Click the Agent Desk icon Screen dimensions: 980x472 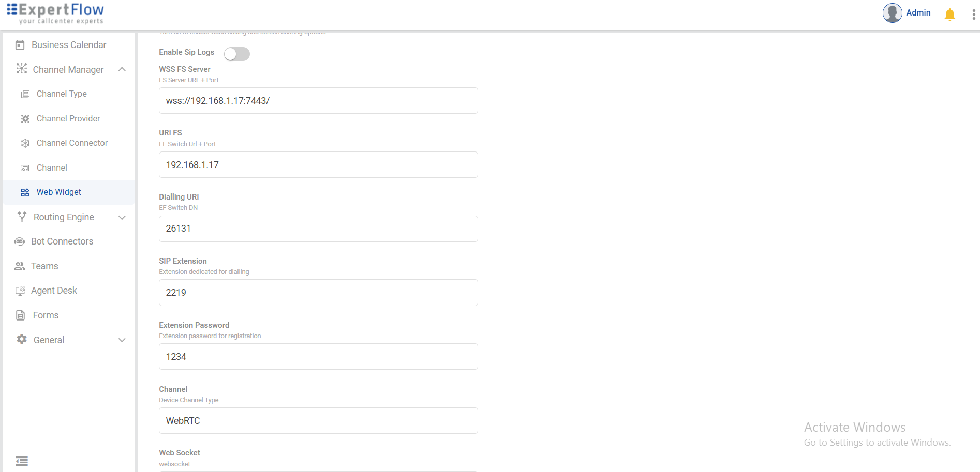[x=20, y=291]
